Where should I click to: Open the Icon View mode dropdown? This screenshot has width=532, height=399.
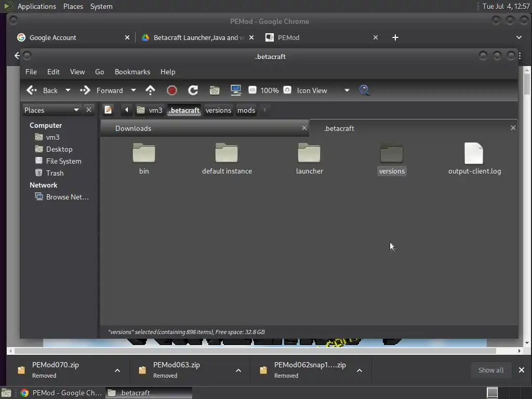(323, 90)
